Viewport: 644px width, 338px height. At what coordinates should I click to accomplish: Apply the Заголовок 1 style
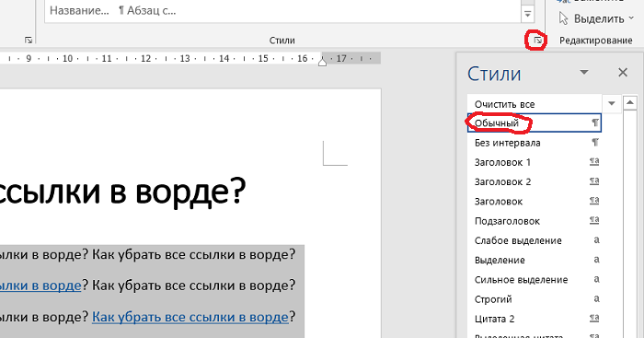[535, 162]
